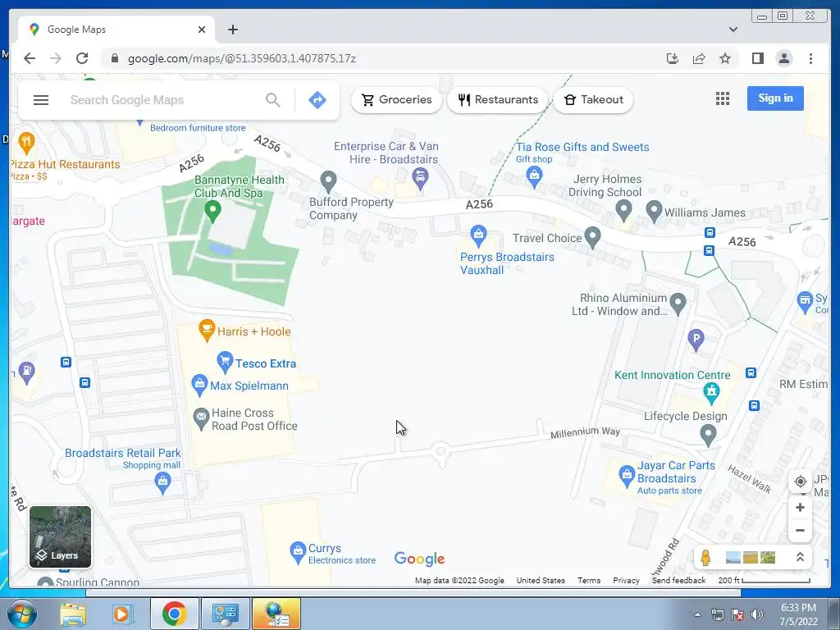Viewport: 840px width, 630px height.
Task: Open the Privacy link
Action: coord(626,580)
